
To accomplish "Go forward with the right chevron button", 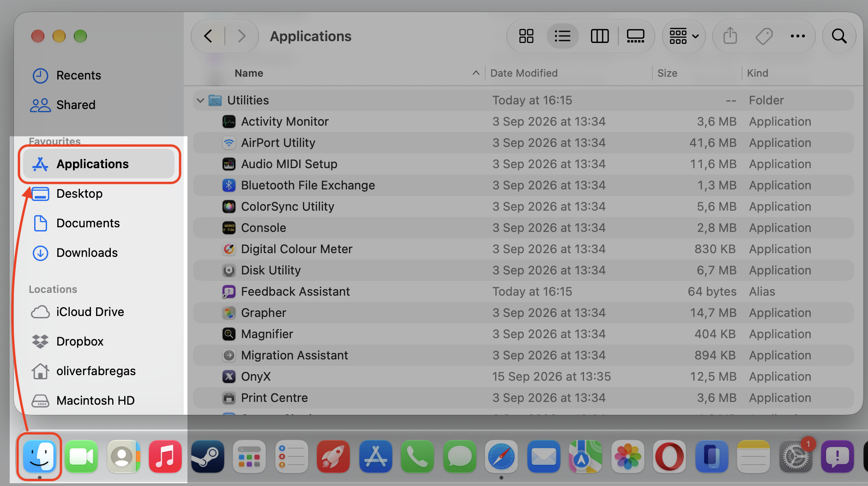I will coord(241,36).
